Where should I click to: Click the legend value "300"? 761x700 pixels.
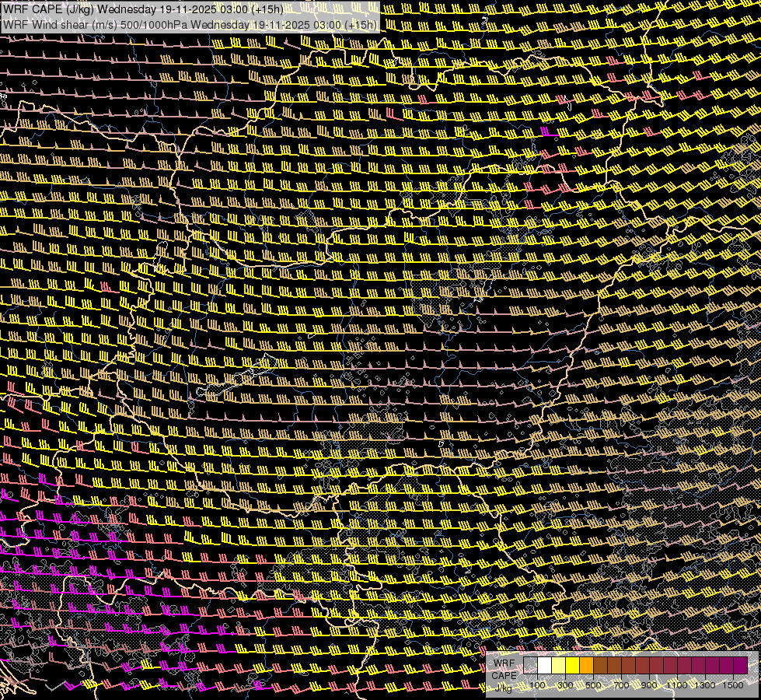pyautogui.click(x=565, y=685)
